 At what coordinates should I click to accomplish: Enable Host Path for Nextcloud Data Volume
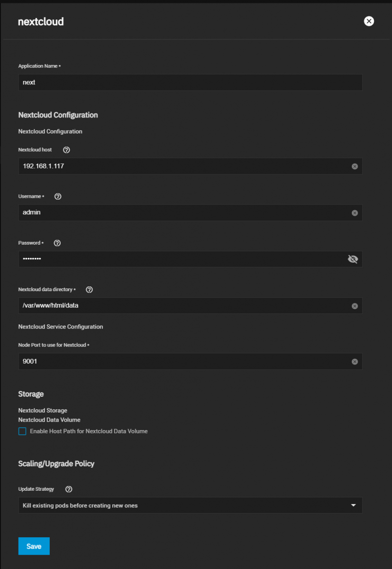[22, 431]
